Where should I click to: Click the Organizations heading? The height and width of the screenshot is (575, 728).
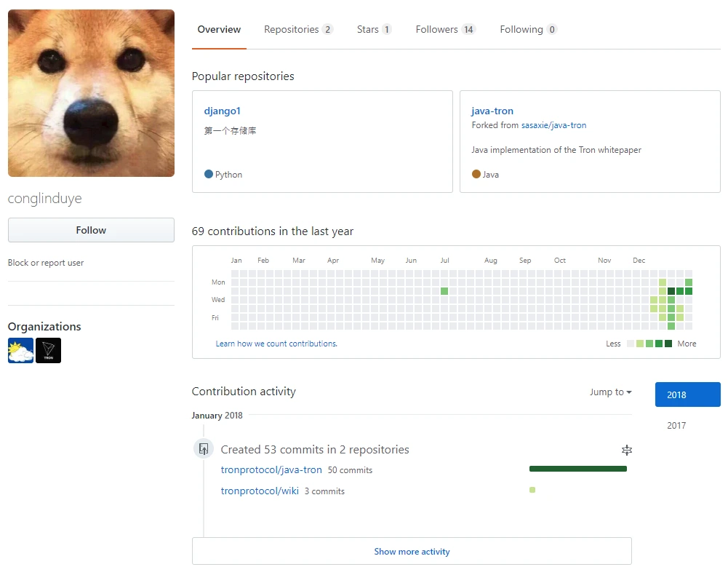point(44,326)
